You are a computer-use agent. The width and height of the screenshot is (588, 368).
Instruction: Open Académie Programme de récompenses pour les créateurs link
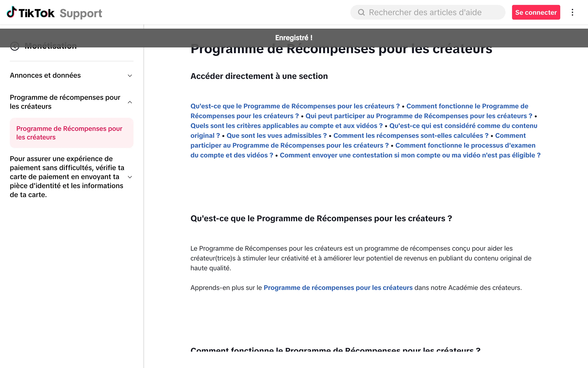pos(338,288)
